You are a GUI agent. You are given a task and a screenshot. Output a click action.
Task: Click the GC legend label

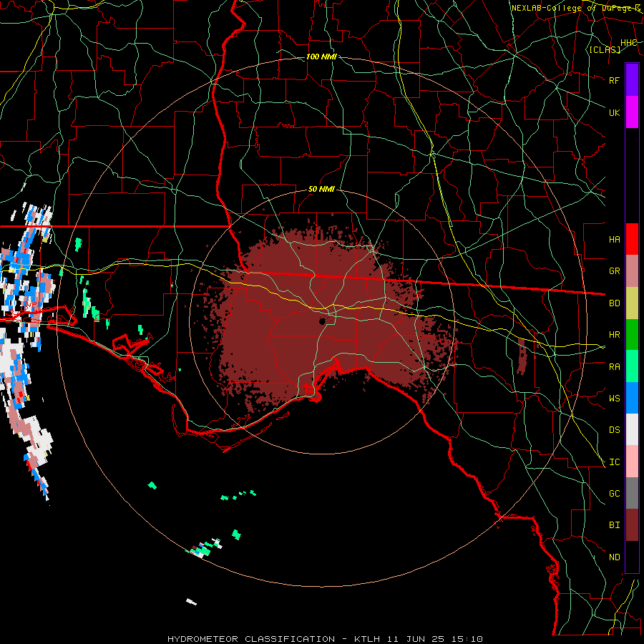pyautogui.click(x=614, y=494)
